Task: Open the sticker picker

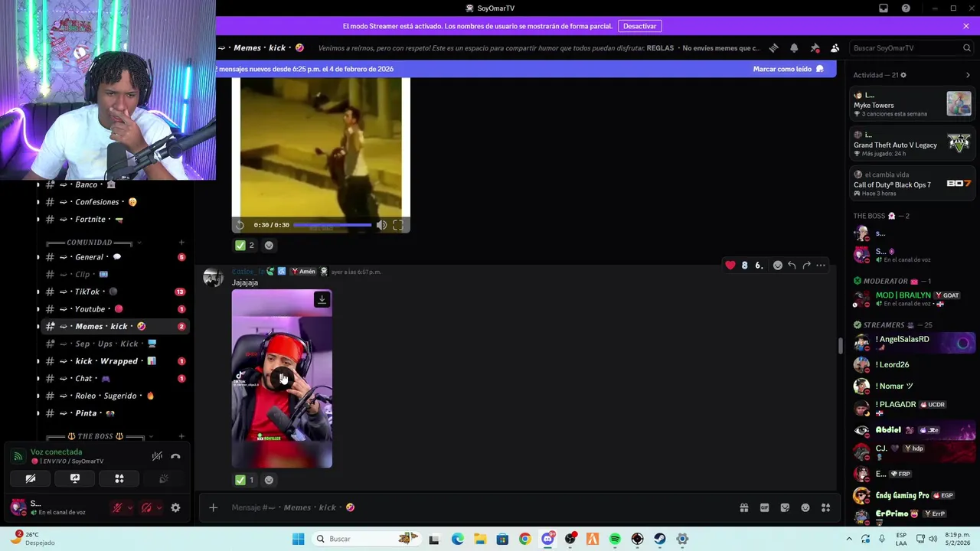Action: click(785, 507)
